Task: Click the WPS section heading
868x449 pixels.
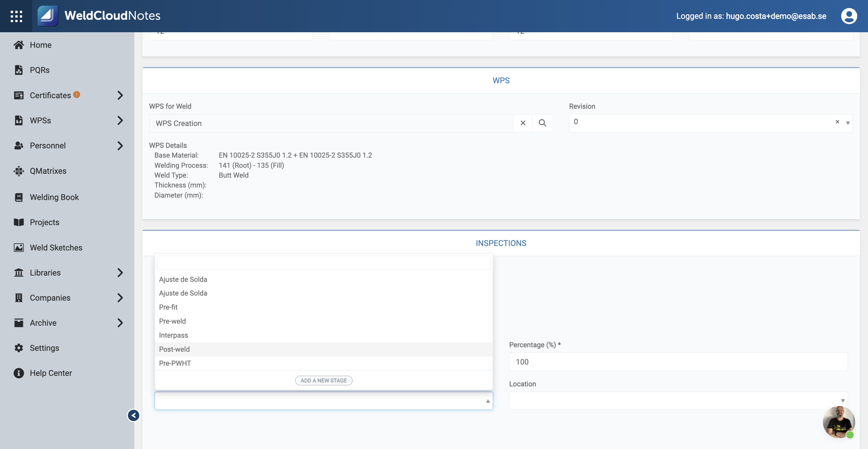Action: 501,80
